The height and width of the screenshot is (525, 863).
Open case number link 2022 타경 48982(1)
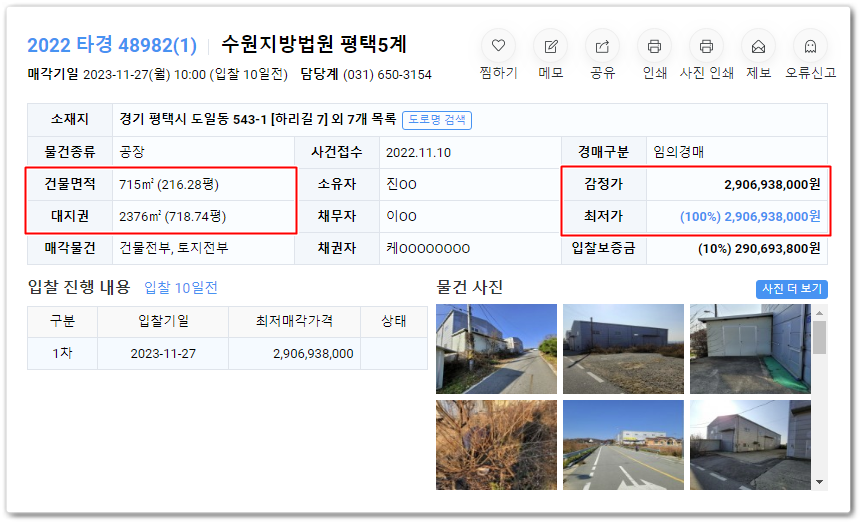pyautogui.click(x=112, y=45)
